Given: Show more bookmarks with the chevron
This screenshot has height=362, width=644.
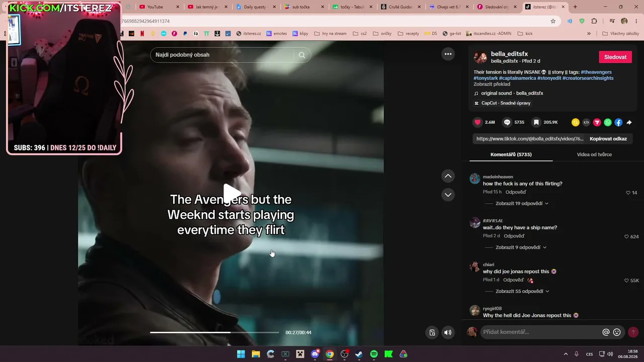Looking at the screenshot, I should tap(589, 34).
